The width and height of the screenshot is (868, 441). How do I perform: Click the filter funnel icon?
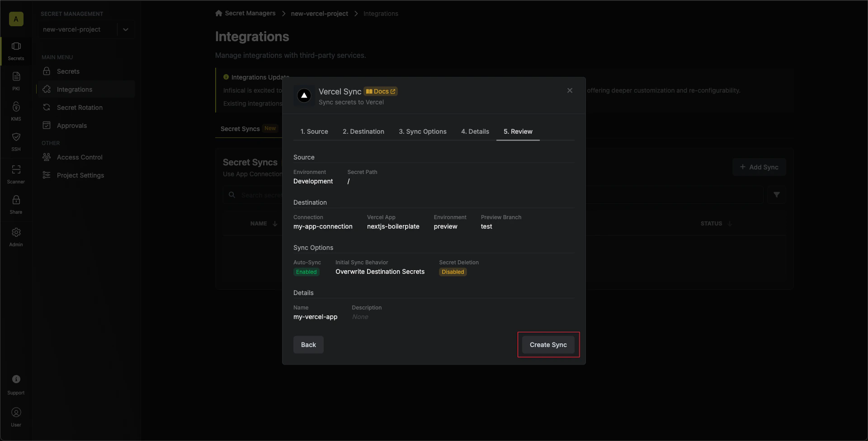coord(776,195)
